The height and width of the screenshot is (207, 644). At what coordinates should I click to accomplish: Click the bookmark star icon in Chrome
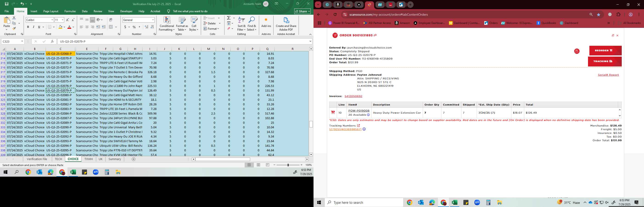point(599,14)
